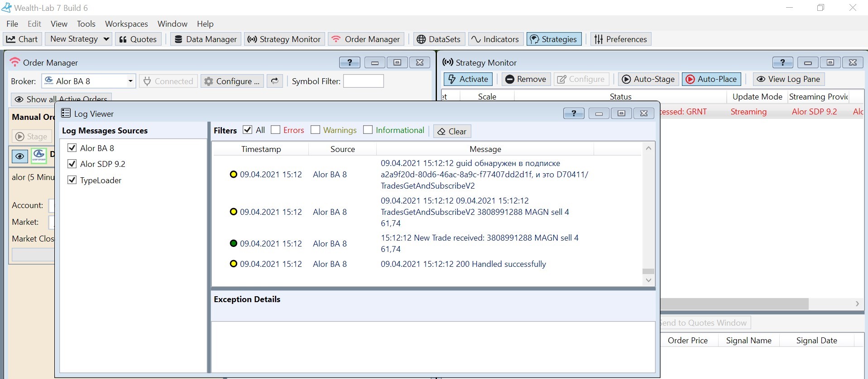Open Data Manager from toolbar
Image resolution: width=868 pixels, height=379 pixels.
206,39
